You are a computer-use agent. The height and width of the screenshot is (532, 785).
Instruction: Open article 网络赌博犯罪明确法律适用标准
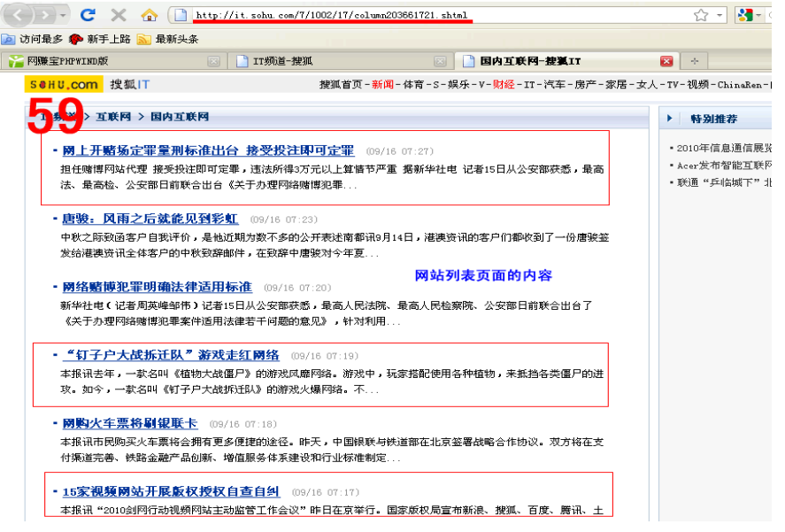tap(158, 287)
